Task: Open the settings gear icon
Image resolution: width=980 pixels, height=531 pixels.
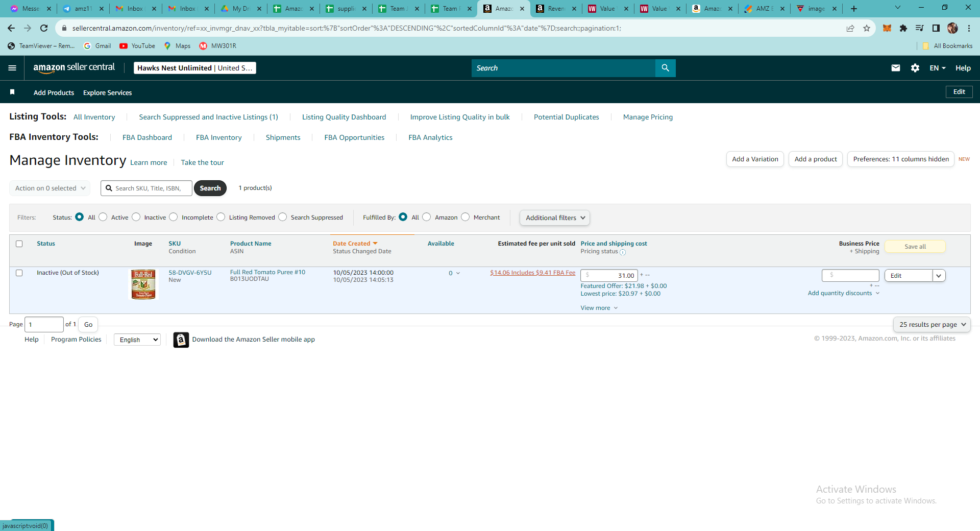Action: click(x=915, y=68)
